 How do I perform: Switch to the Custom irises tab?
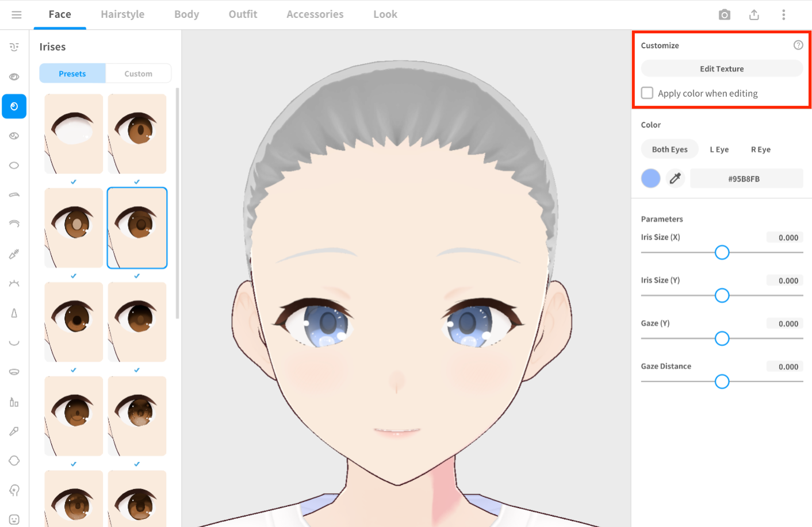[138, 74]
